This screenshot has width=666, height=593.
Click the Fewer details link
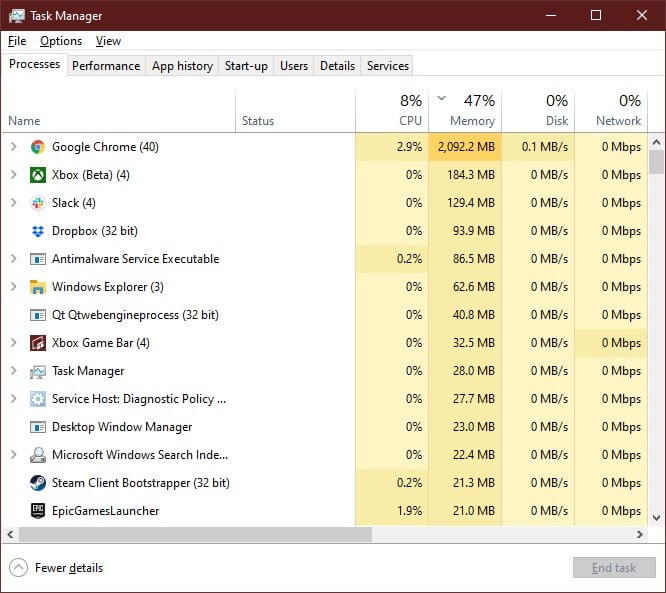coord(69,568)
